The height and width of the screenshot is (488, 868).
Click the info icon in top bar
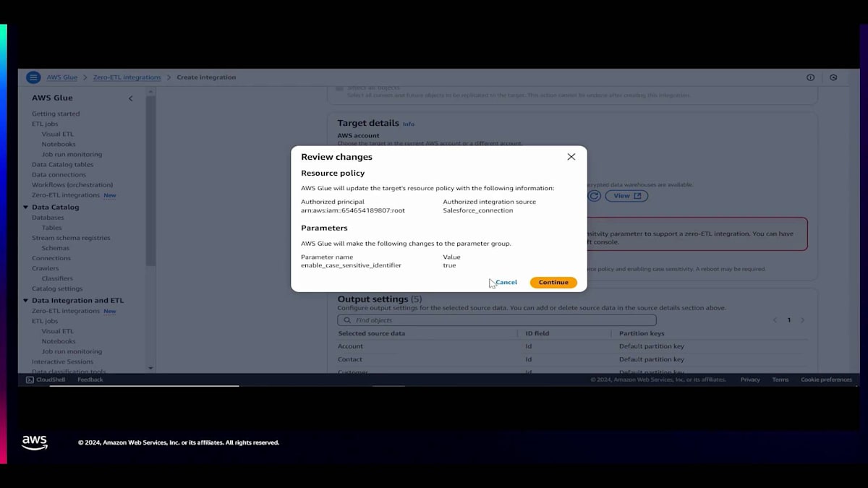[810, 77]
